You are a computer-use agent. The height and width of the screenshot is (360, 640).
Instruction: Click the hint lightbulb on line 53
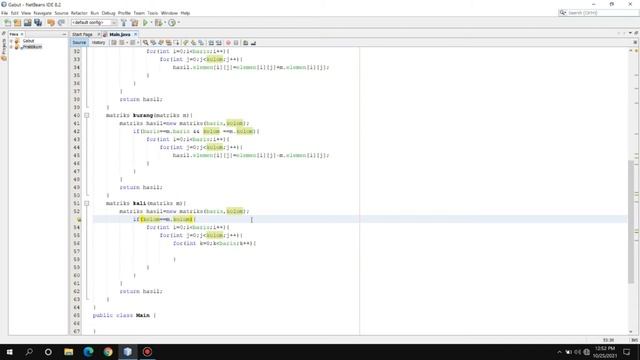[79, 220]
